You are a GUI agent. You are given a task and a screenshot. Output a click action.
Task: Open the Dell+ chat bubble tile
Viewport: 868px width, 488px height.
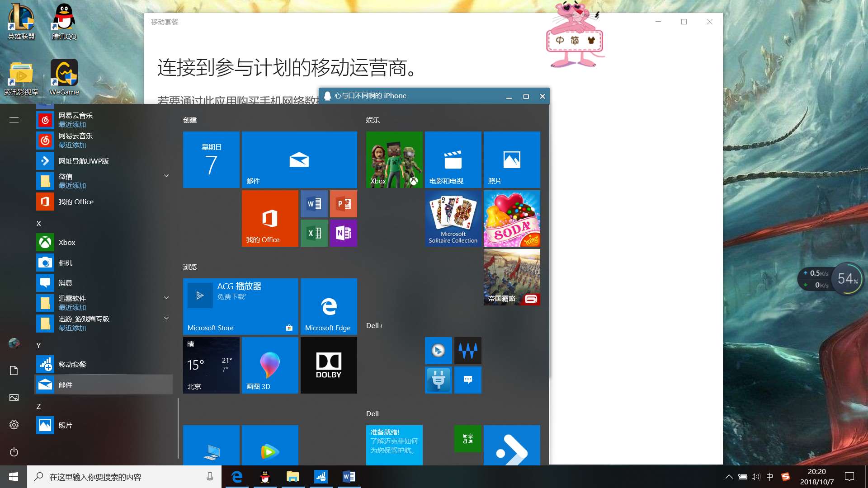point(468,380)
